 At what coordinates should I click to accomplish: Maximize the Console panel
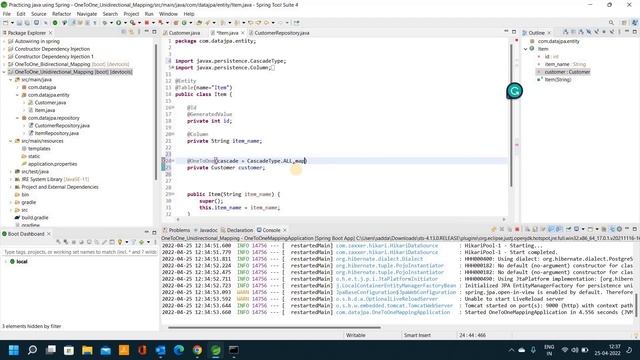click(634, 229)
